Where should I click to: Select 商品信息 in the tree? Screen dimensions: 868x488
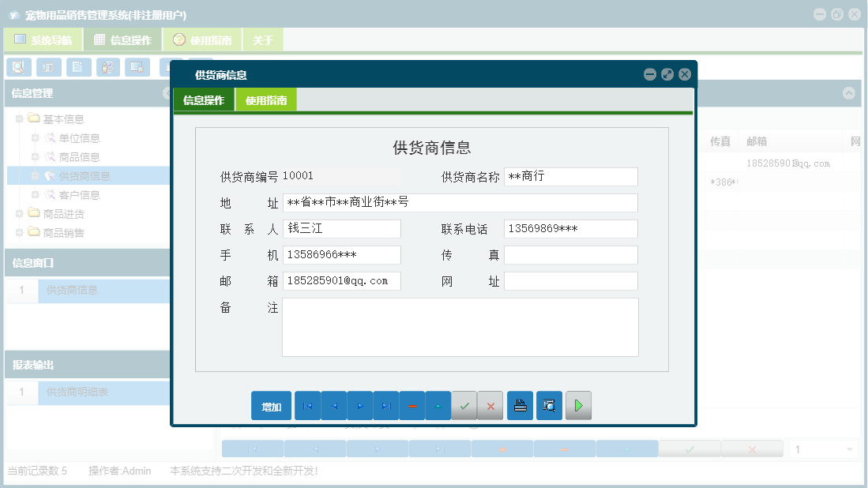pyautogui.click(x=79, y=157)
